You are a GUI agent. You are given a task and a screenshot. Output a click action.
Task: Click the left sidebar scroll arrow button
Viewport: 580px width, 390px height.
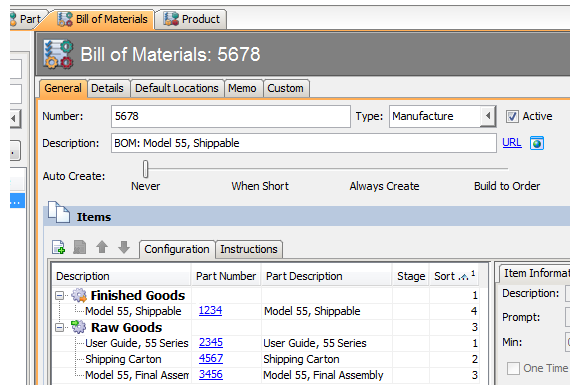point(15,119)
